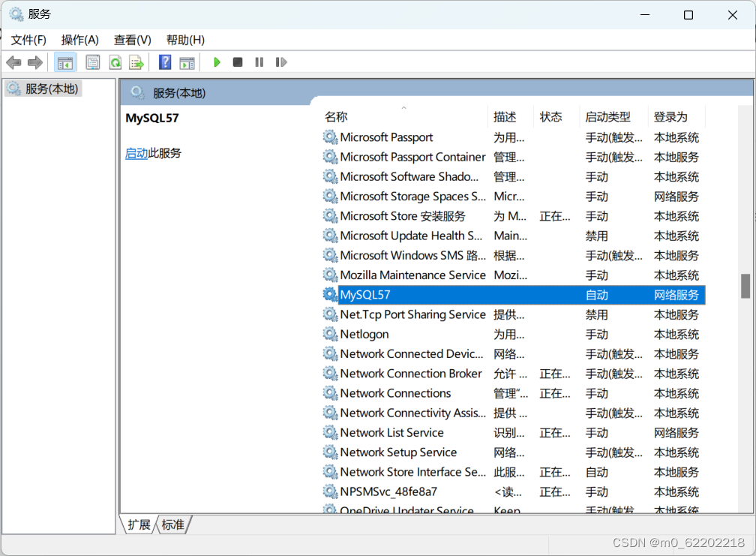Select the MySQL57 service row
Viewport: 756px width, 556px height.
pyautogui.click(x=514, y=295)
